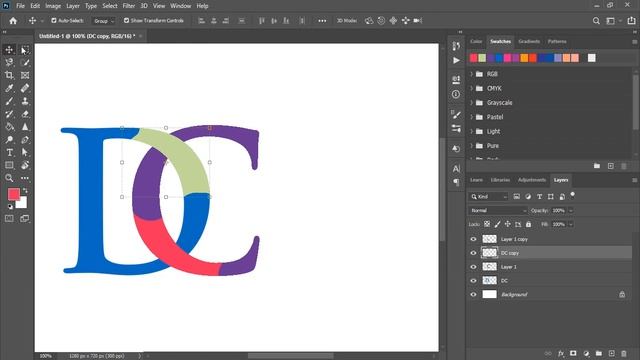This screenshot has width=640, height=360.
Task: Hide the DC copy layer
Action: 473,253
